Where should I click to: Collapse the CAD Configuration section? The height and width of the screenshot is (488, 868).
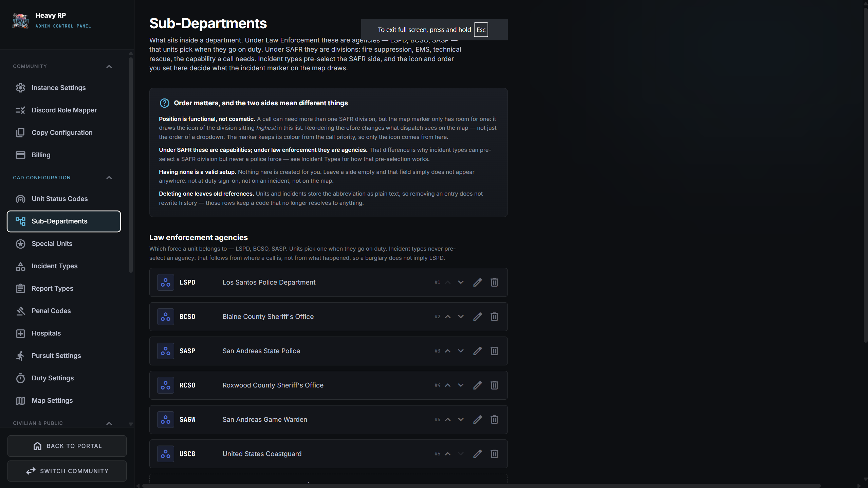tap(109, 178)
